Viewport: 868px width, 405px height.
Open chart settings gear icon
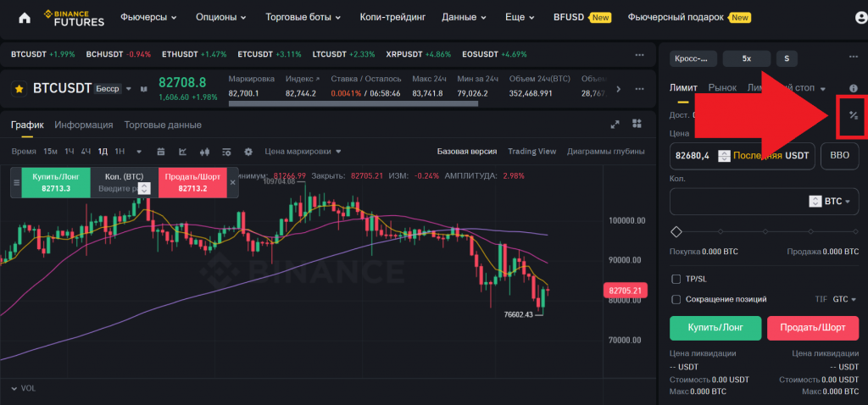click(248, 152)
